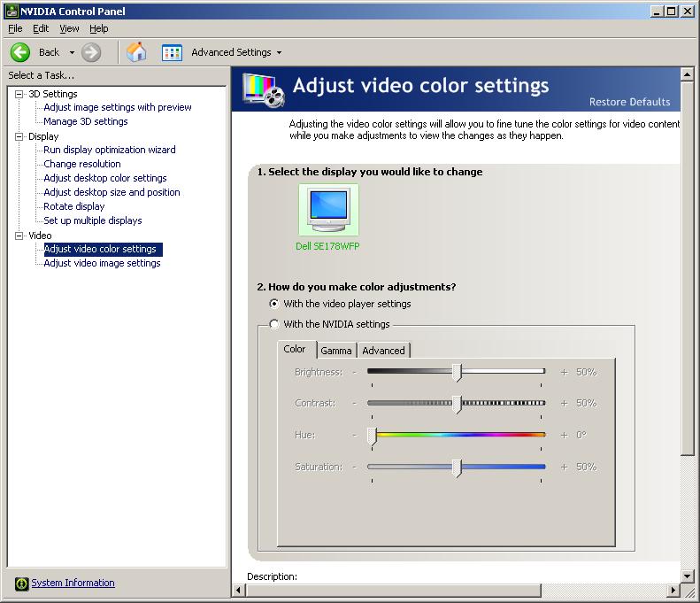Select 'With the NVIDIA settings' radio
The height and width of the screenshot is (603, 700).
tap(274, 324)
